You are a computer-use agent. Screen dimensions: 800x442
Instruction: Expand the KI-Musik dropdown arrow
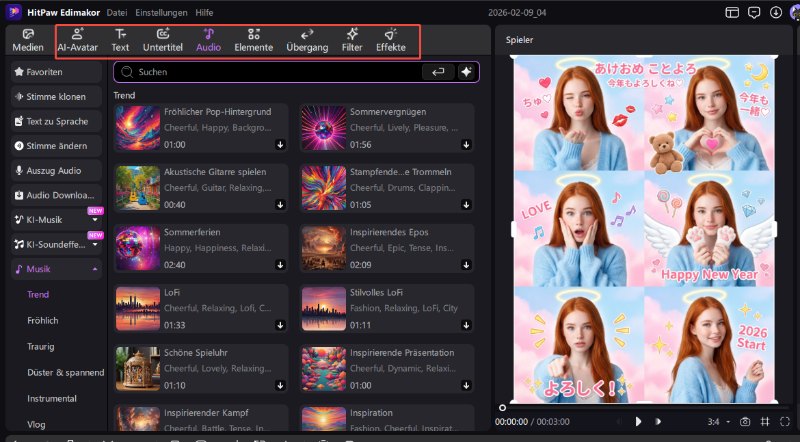[95, 220]
